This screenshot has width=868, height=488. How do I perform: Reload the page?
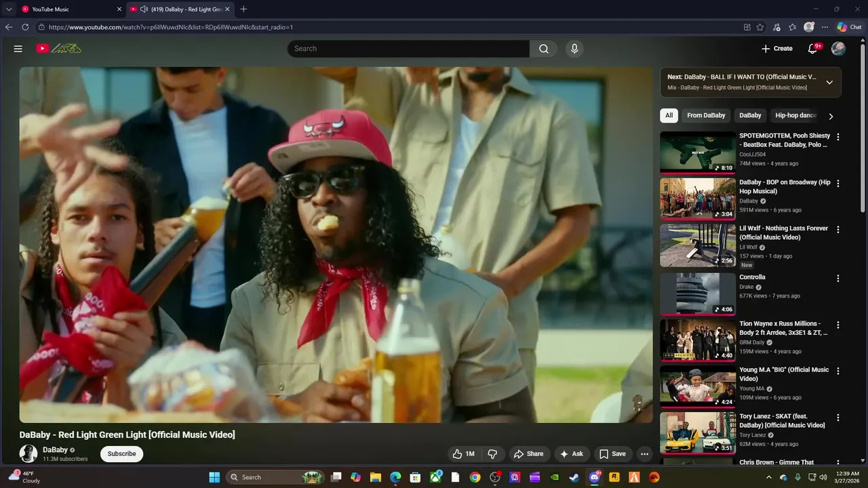pyautogui.click(x=25, y=27)
